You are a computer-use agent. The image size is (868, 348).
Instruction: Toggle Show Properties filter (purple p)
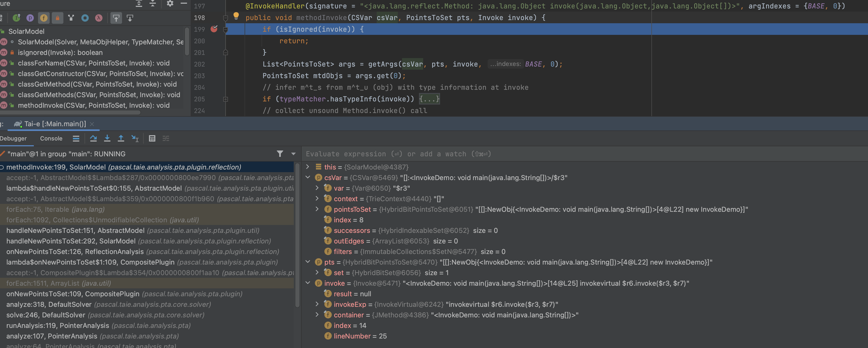coord(30,18)
